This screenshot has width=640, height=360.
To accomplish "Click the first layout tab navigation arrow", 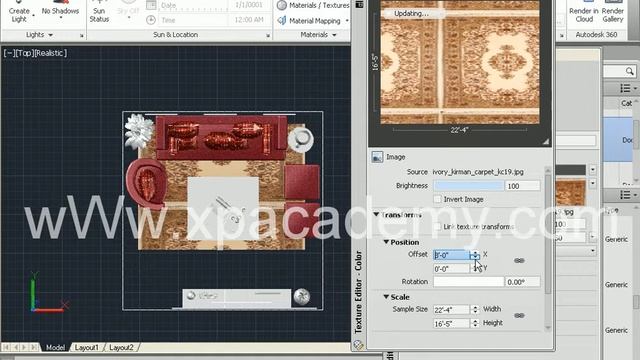I will 6,347.
